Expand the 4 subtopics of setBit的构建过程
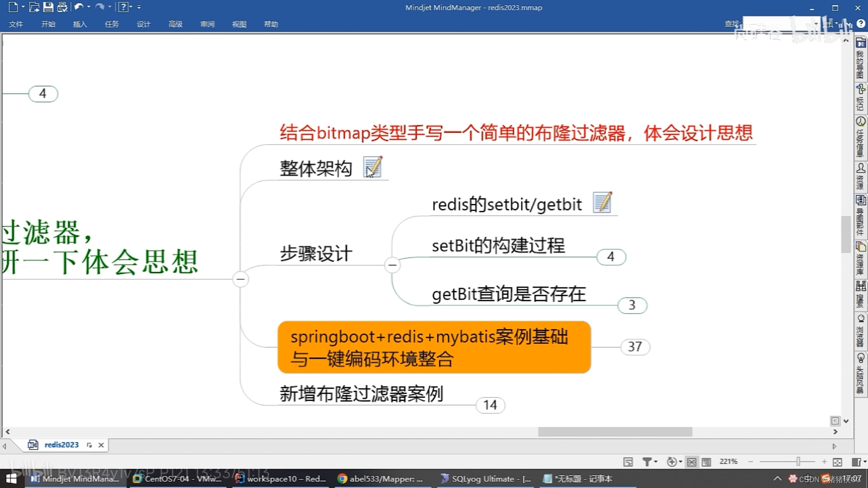This screenshot has width=868, height=488. click(611, 257)
